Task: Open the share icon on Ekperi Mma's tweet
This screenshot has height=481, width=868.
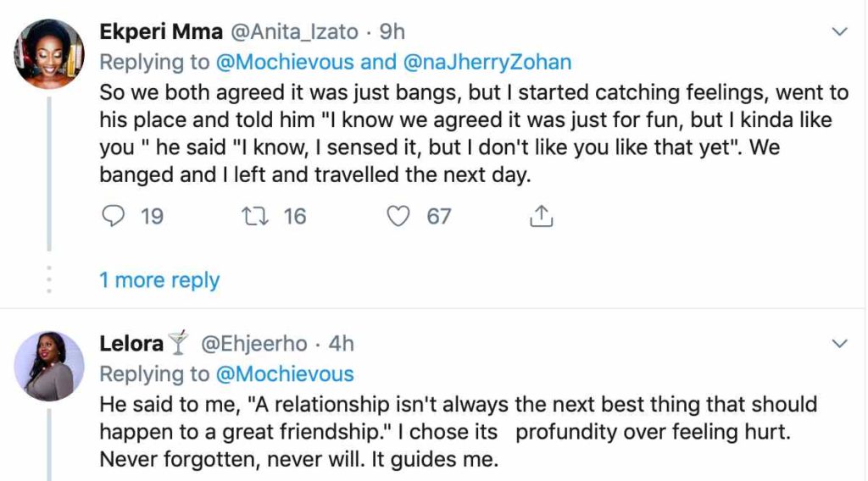Action: pos(541,217)
